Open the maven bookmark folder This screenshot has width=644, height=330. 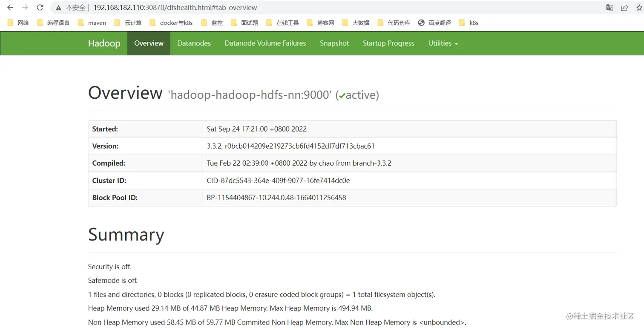(92, 23)
